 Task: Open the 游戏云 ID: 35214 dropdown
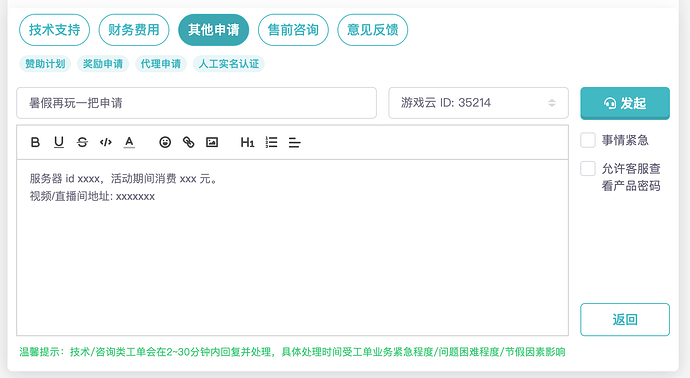click(x=478, y=103)
